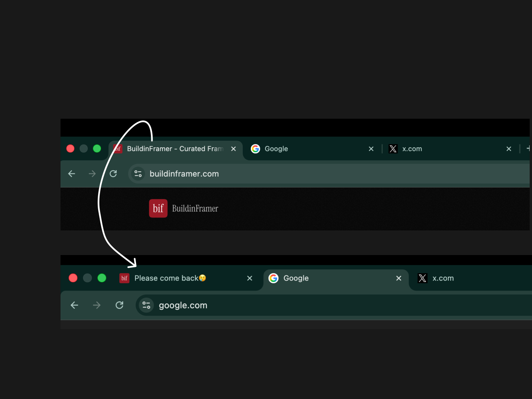Viewport: 532px width, 399px height.
Task: Click the back navigation arrow above buildinframer.com
Action: click(x=71, y=174)
